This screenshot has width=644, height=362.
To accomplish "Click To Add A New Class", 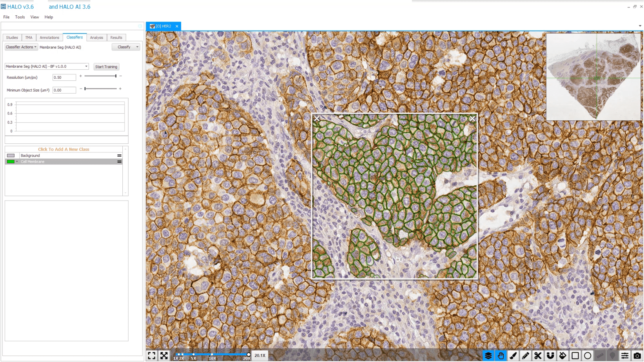I will pyautogui.click(x=63, y=149).
